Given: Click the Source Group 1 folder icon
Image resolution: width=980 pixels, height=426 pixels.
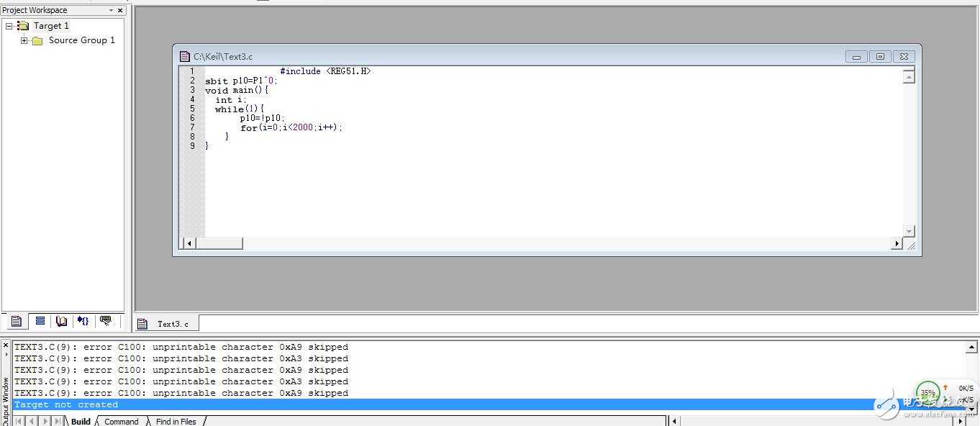Looking at the screenshot, I should tap(37, 40).
